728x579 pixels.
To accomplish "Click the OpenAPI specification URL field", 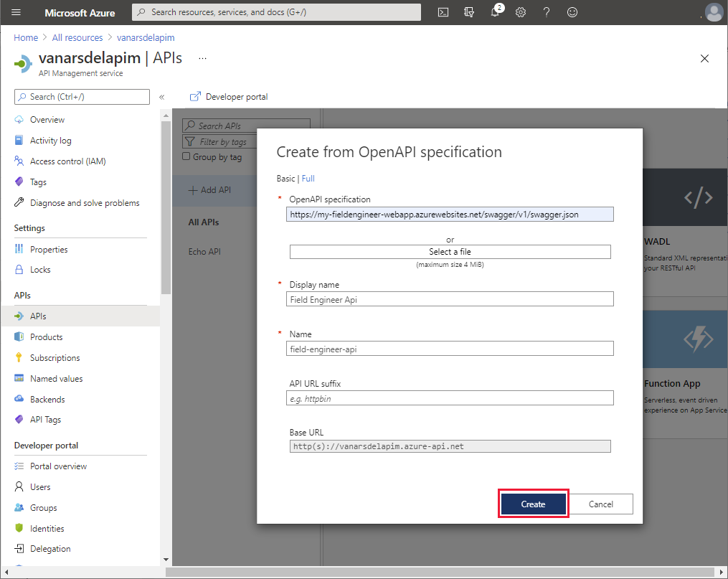I will (x=450, y=214).
